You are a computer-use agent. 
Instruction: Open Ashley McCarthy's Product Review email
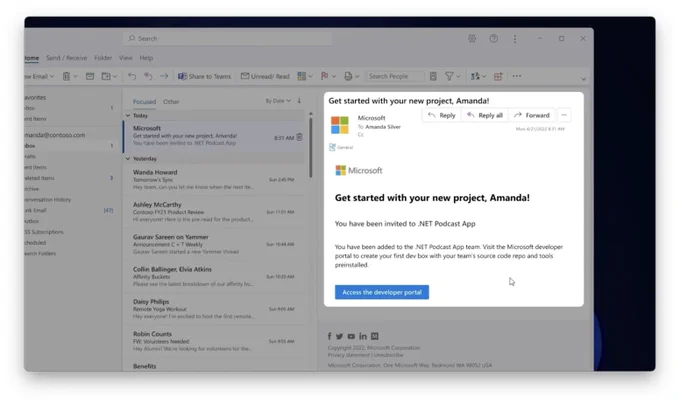pos(214,212)
